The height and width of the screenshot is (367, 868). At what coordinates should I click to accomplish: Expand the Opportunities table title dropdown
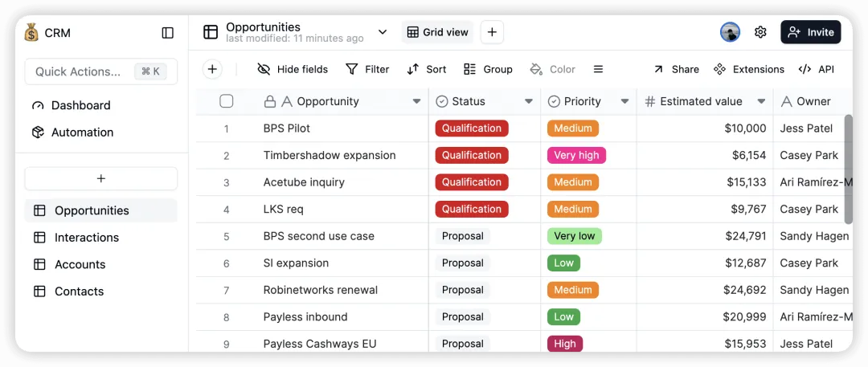[x=382, y=32]
